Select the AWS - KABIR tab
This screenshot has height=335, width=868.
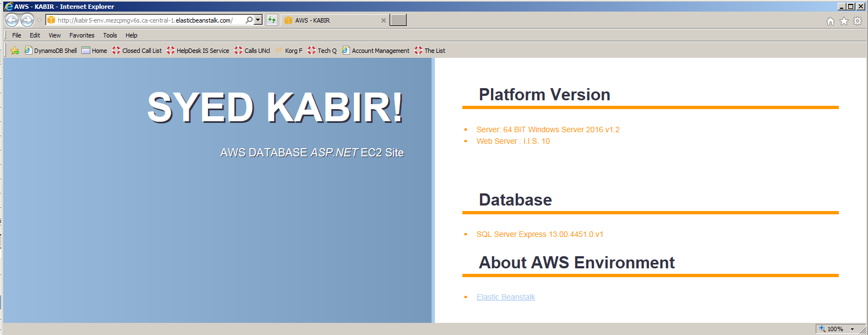[335, 20]
